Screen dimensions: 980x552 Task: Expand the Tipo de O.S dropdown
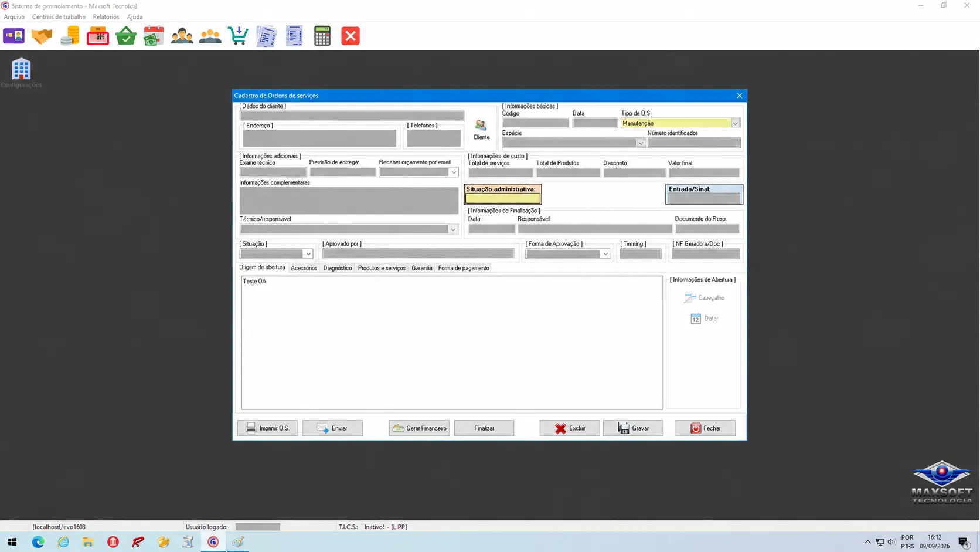[735, 123]
